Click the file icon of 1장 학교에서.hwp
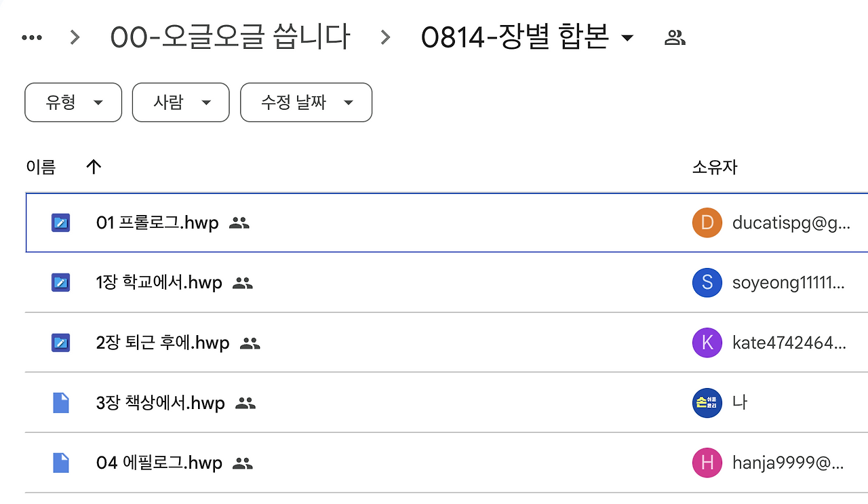868x504 pixels. (61, 282)
